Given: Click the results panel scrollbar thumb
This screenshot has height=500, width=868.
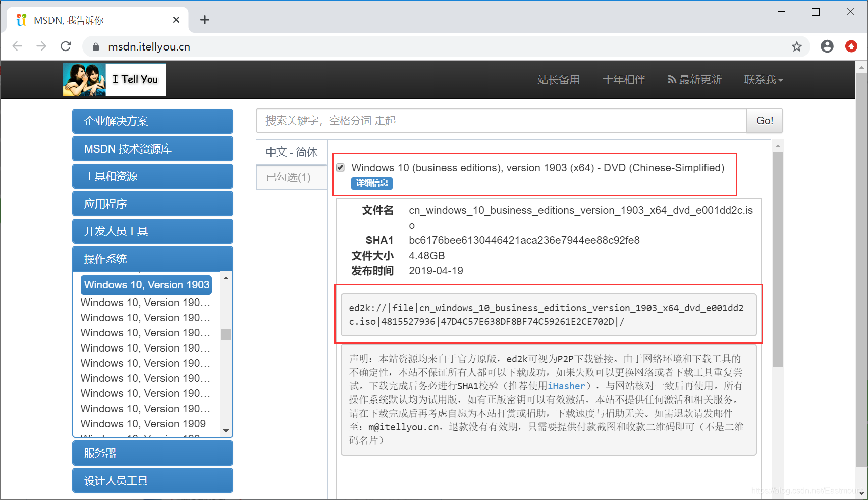Looking at the screenshot, I should tap(778, 259).
